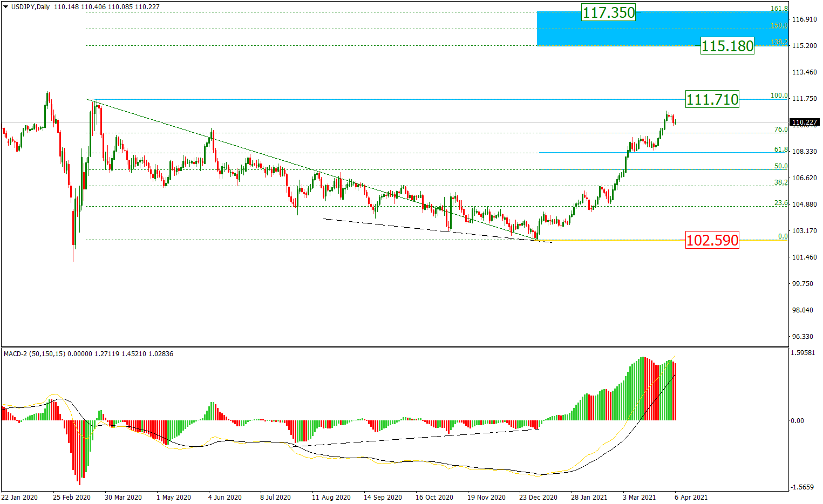Click the MACD-2 (50,150,15) indicator label

(35, 354)
